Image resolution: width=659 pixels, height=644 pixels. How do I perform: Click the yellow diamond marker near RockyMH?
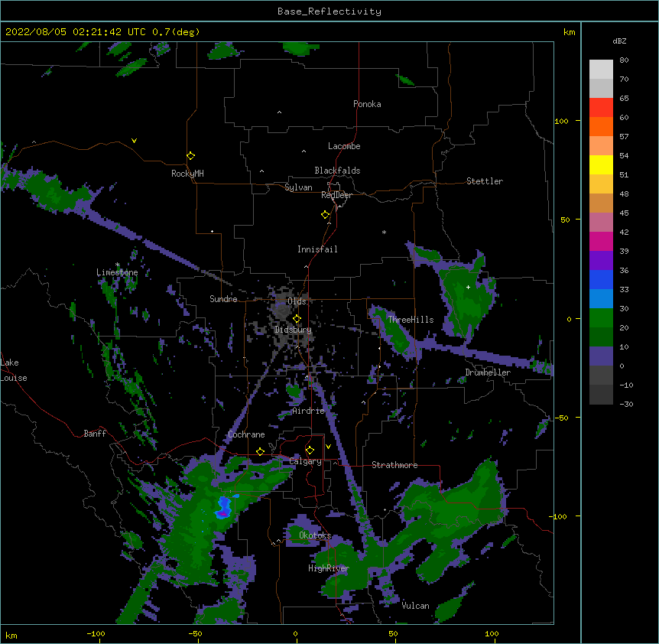[x=190, y=156]
